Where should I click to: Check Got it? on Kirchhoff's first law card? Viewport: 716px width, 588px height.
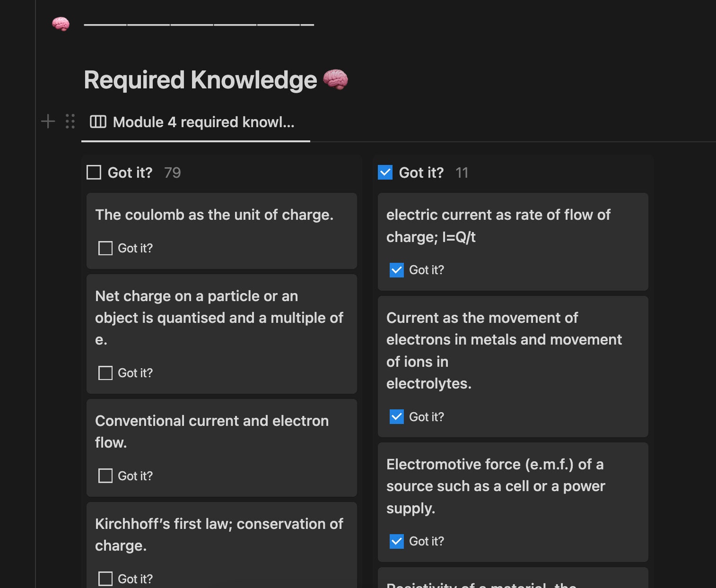[105, 579]
